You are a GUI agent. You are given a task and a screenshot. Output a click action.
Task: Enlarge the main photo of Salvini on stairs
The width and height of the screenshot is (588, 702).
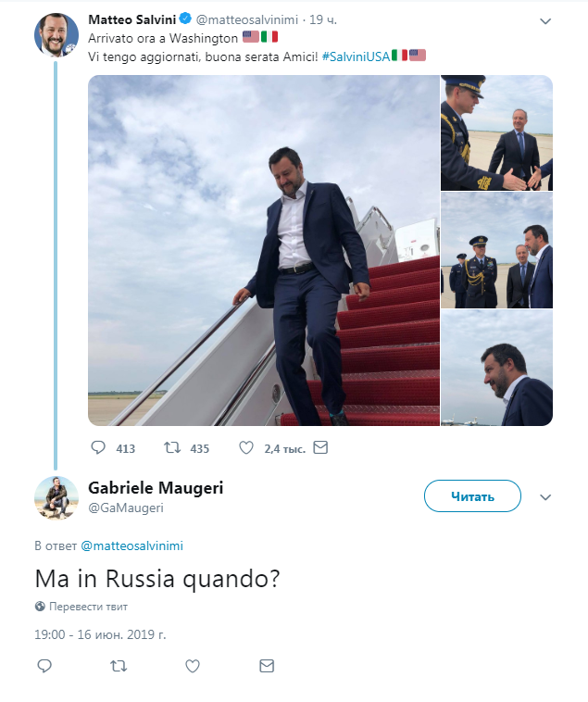[264, 250]
